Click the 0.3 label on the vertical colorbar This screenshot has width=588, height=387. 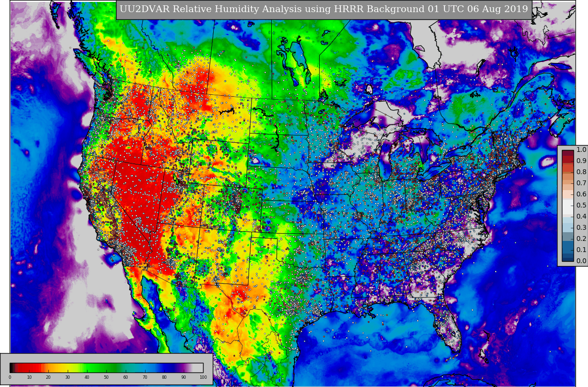click(581, 228)
